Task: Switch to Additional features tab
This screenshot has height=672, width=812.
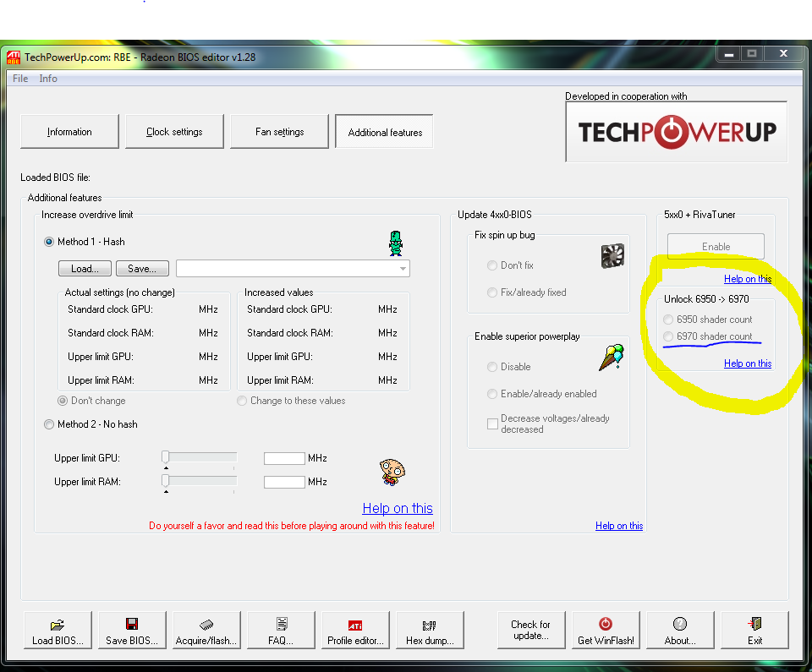Action: [384, 132]
